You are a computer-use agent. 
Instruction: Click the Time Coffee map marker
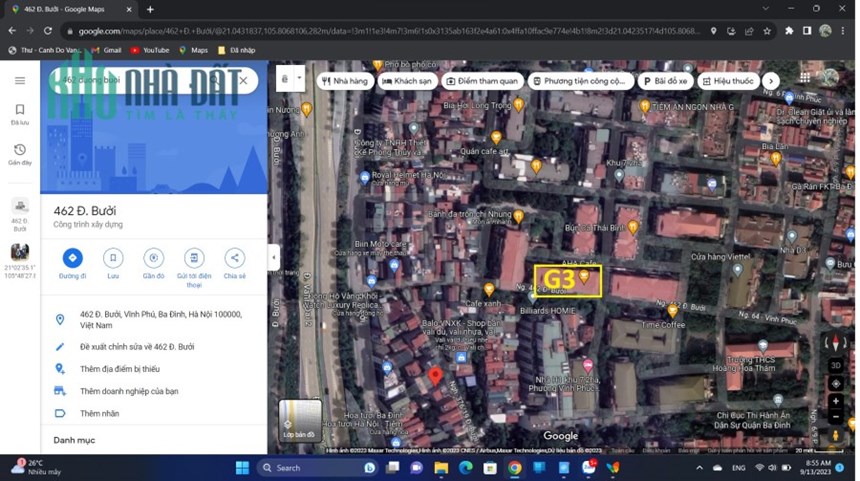point(672,312)
